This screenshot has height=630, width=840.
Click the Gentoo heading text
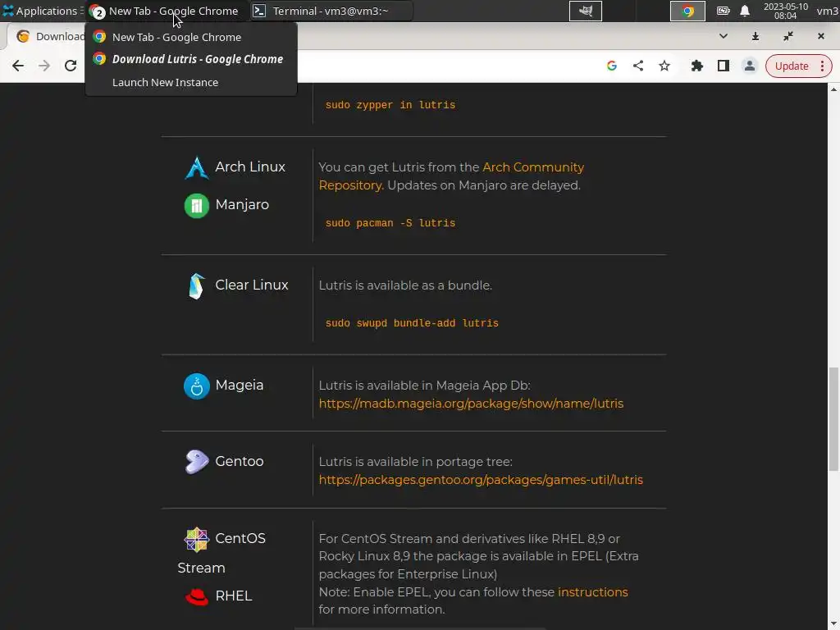tap(240, 461)
